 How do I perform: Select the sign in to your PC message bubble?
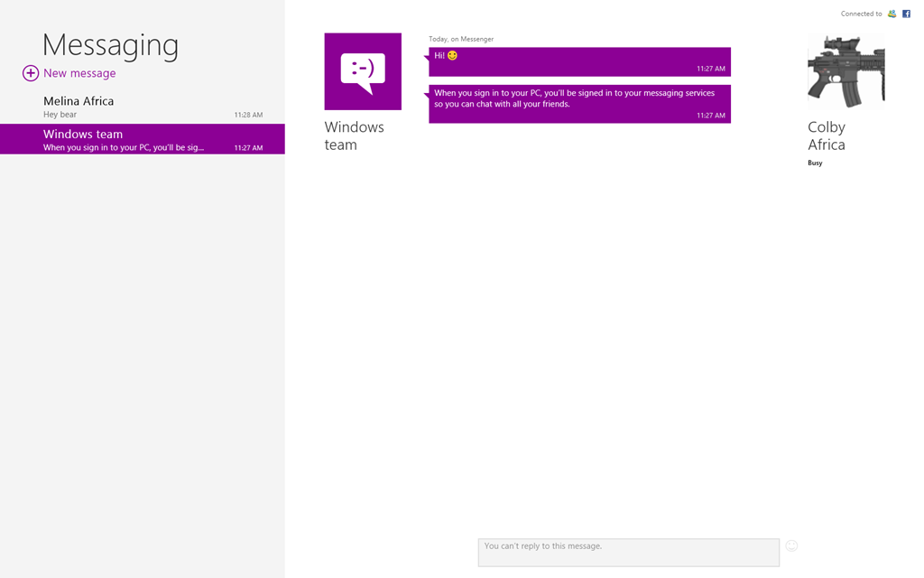click(580, 104)
